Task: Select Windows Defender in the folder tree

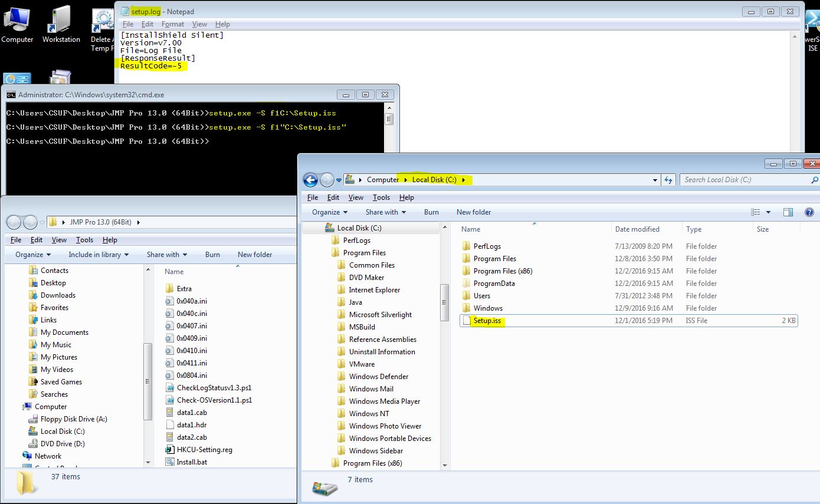Action: click(x=378, y=377)
